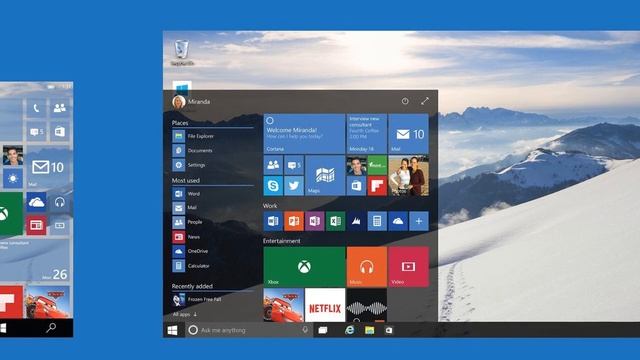Launch OneNote tile in Work group
This screenshot has width=640, height=360.
click(x=315, y=221)
